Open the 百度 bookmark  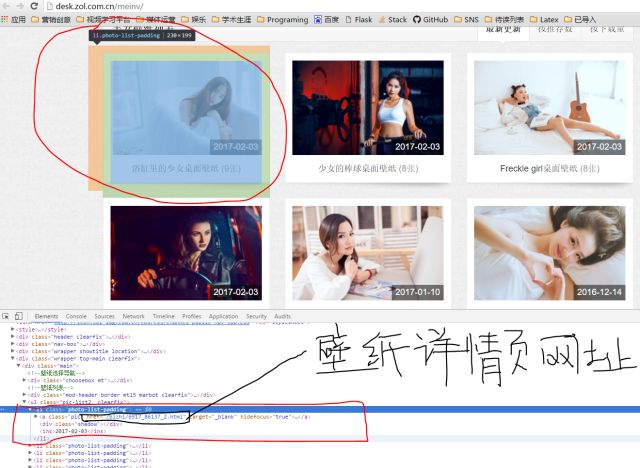point(327,20)
